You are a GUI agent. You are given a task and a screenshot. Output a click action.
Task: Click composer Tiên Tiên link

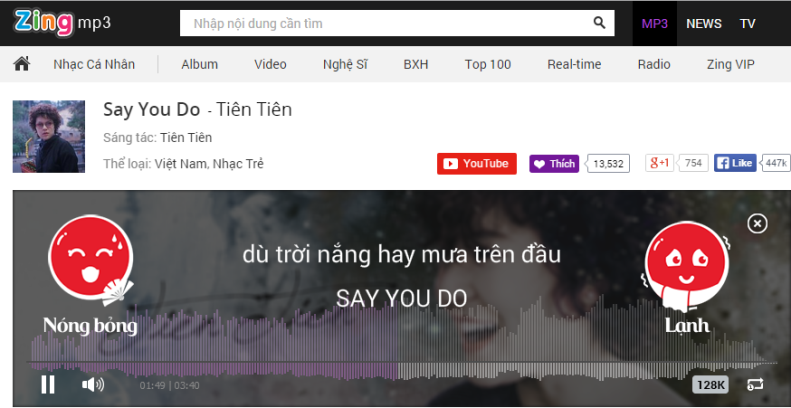pos(186,138)
